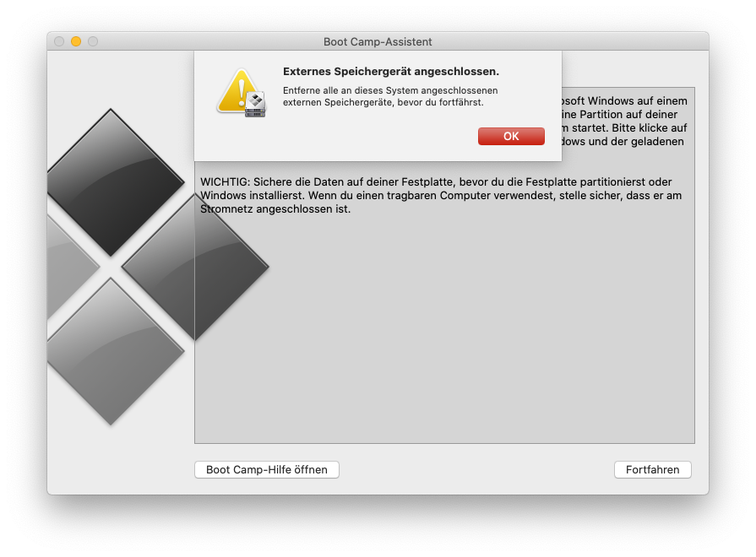Open Boot Camp-Hilfe
This screenshot has height=557, width=756.
coord(267,470)
